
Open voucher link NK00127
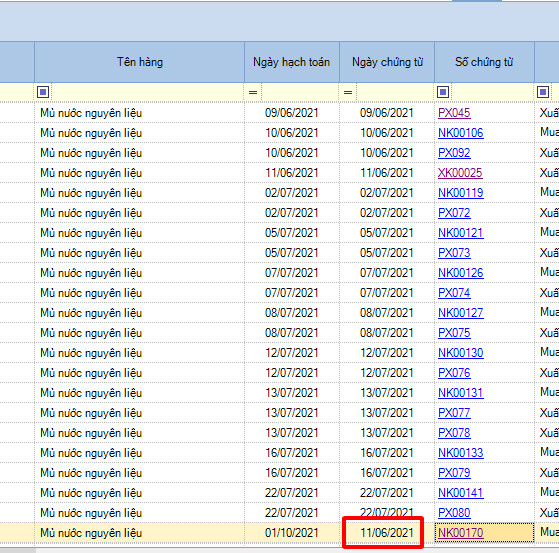click(461, 313)
